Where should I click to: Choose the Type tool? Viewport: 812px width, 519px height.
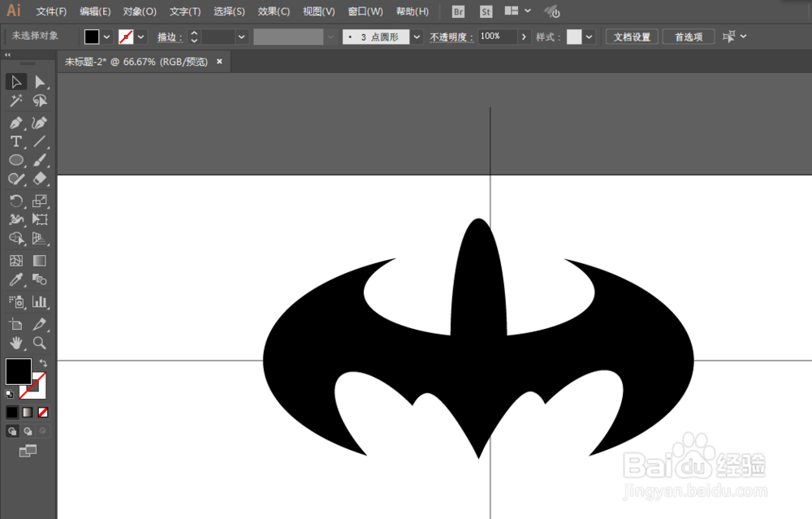pyautogui.click(x=16, y=141)
